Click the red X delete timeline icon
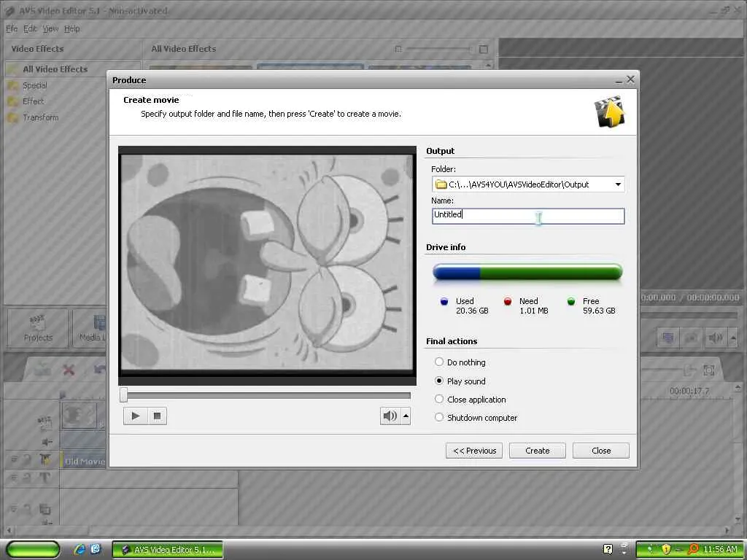This screenshot has width=747, height=560. (69, 370)
